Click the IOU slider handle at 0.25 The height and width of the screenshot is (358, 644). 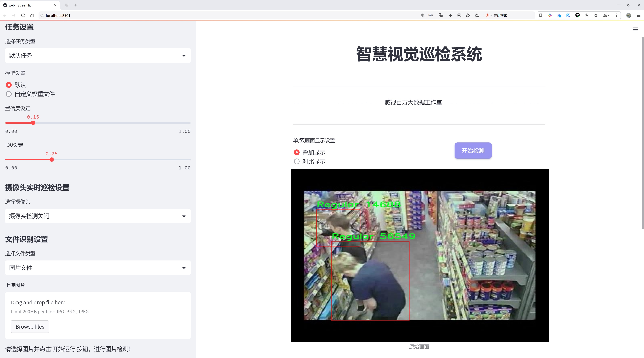pyautogui.click(x=51, y=160)
